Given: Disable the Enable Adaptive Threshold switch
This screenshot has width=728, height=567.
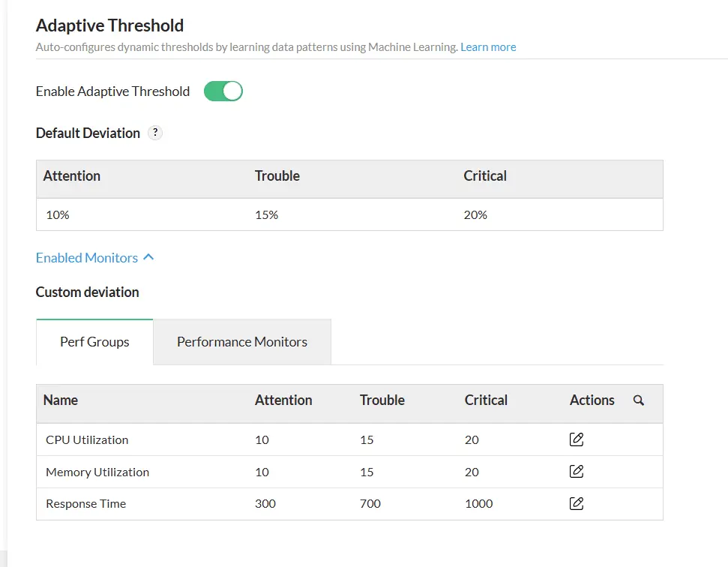Looking at the screenshot, I should 223,91.
